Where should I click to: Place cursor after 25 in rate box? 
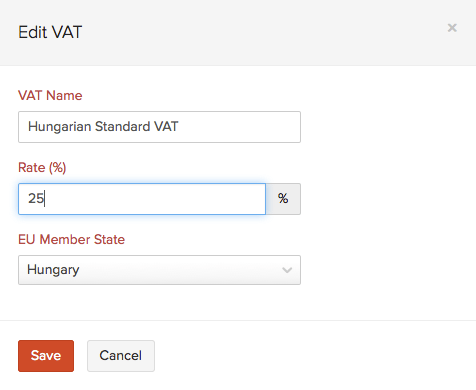point(45,199)
